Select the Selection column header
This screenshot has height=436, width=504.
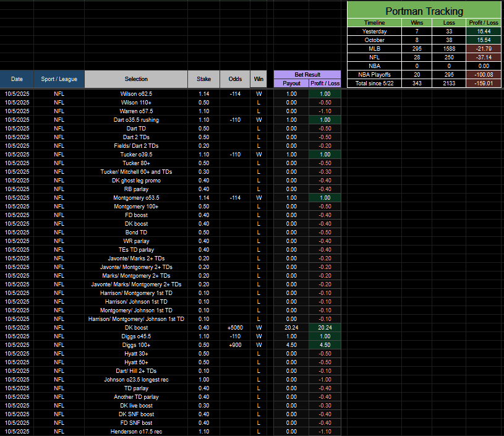pyautogui.click(x=136, y=79)
